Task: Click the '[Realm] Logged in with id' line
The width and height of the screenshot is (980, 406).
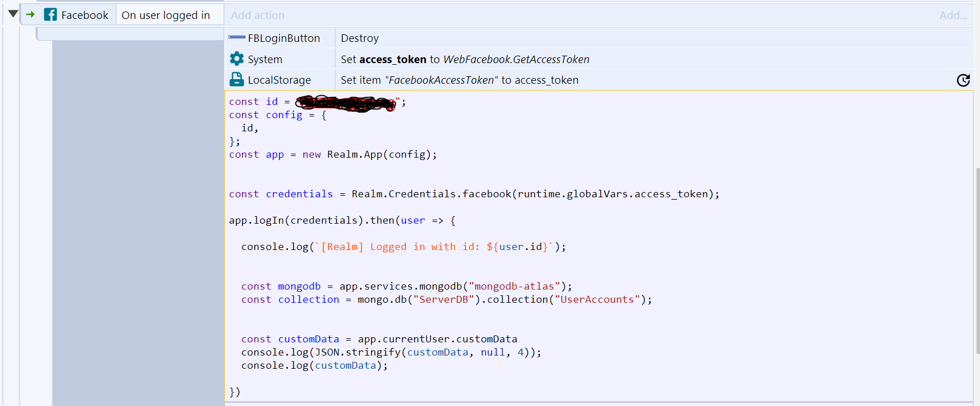Action: 404,247
